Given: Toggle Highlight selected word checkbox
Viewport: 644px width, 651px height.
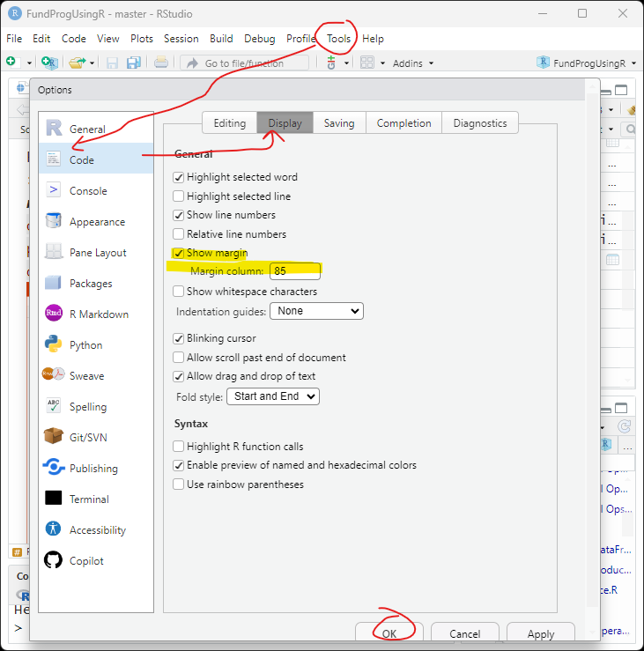Looking at the screenshot, I should pyautogui.click(x=179, y=177).
